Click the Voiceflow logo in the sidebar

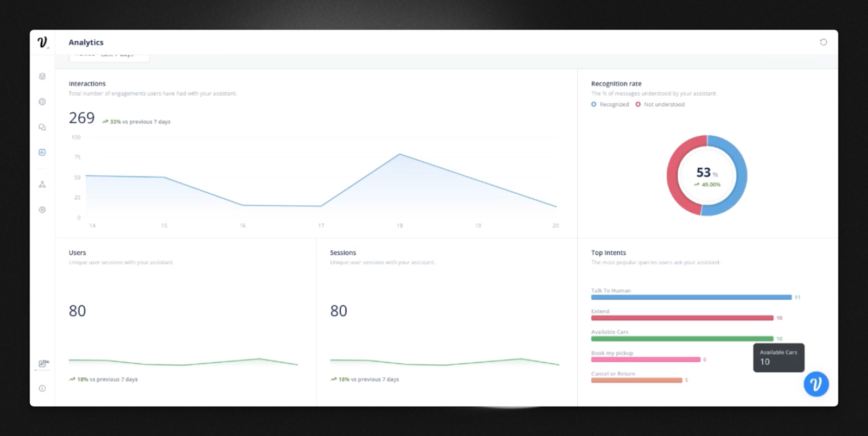(42, 42)
